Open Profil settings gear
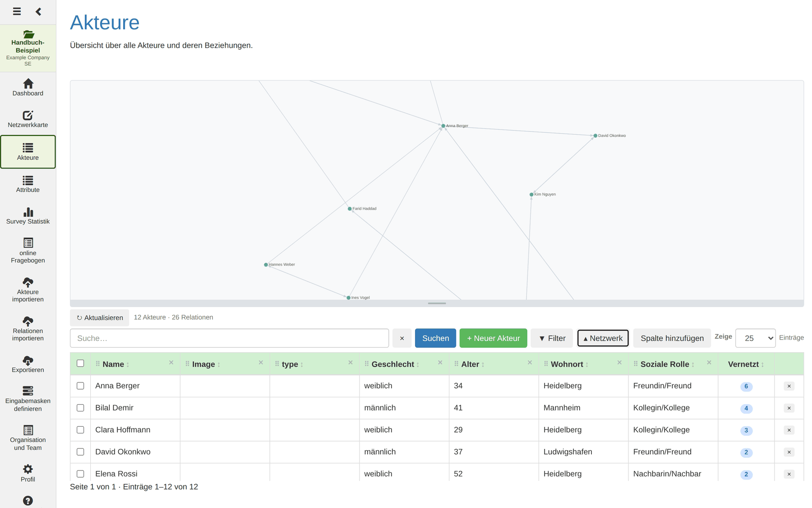 28,474
